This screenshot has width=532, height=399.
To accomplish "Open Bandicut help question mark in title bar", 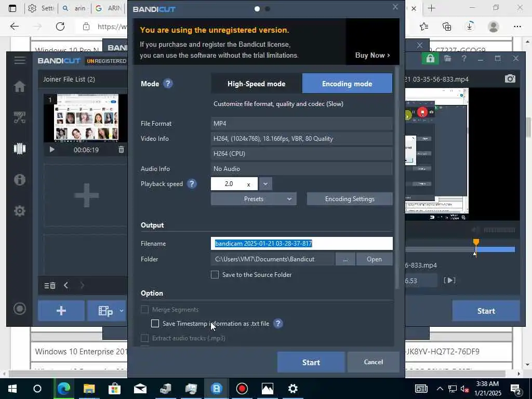I will point(464,59).
